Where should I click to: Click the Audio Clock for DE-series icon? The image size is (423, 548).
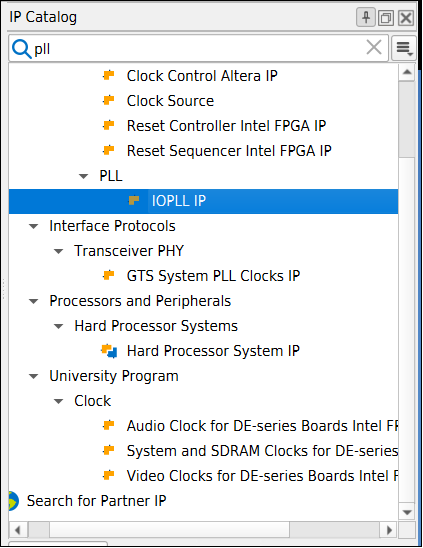[109, 425]
